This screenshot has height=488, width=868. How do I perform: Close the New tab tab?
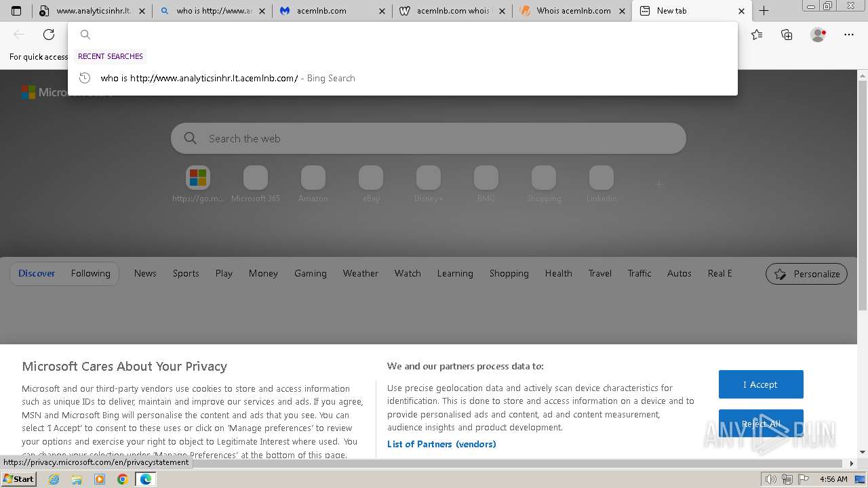tap(741, 11)
